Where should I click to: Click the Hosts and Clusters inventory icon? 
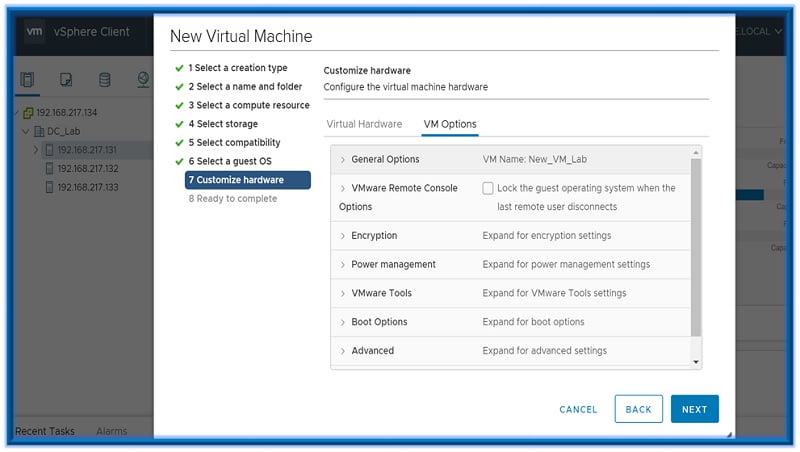[x=28, y=80]
